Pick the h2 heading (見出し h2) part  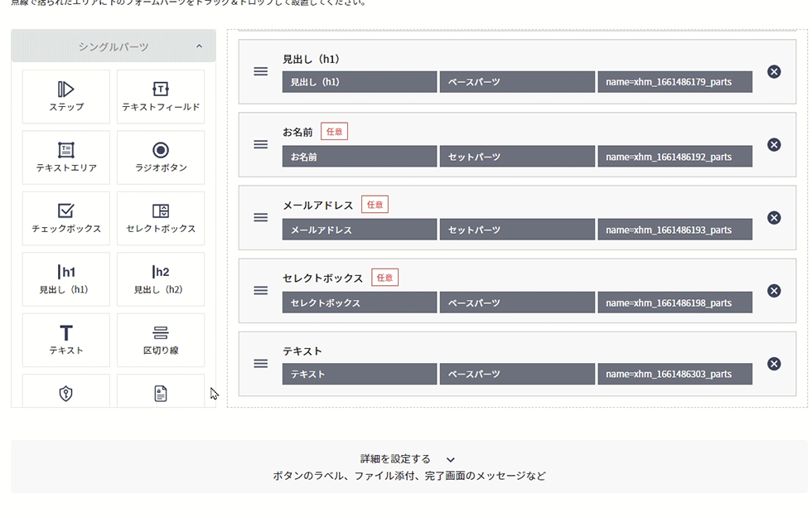[161, 279]
